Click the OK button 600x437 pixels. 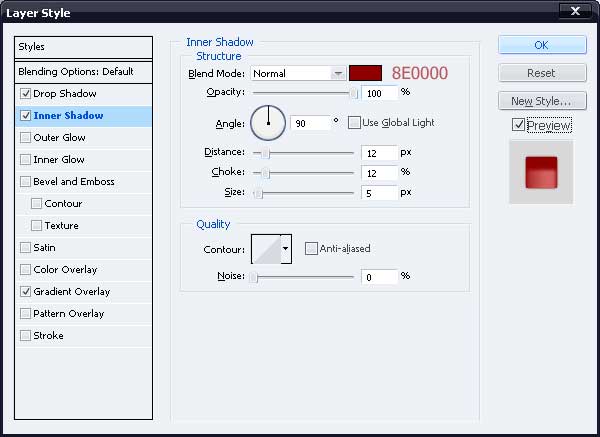point(542,45)
